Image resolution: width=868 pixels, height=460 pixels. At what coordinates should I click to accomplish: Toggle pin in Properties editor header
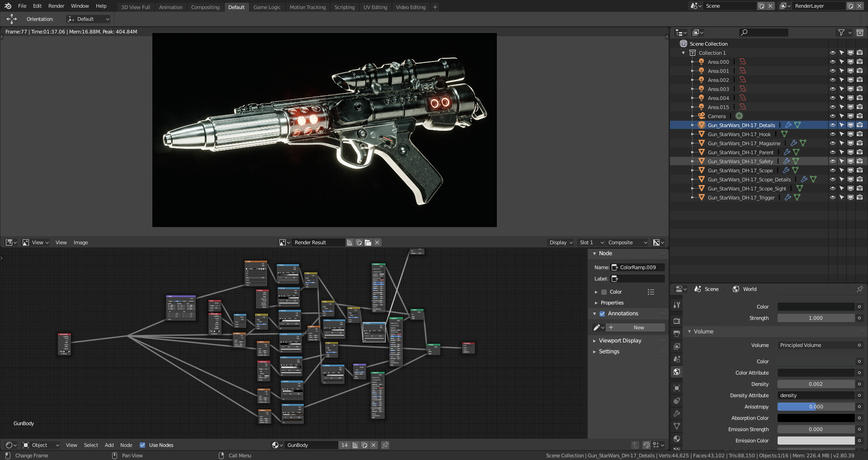click(859, 289)
